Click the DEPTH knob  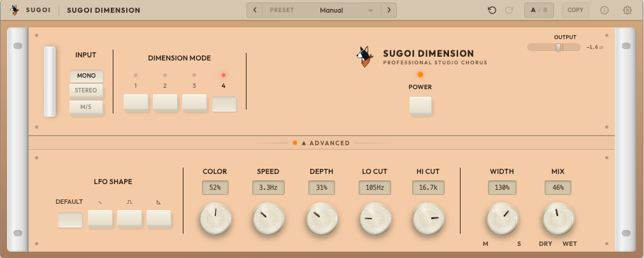click(x=322, y=219)
